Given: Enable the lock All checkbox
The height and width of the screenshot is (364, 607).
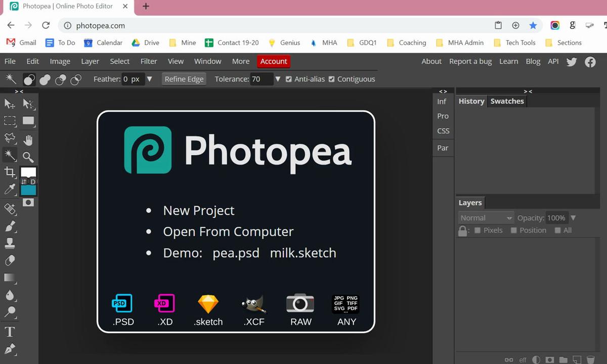Looking at the screenshot, I should click(x=557, y=231).
